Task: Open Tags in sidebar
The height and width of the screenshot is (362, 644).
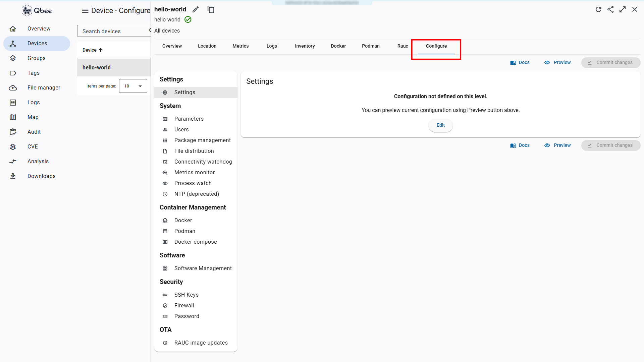Action: (x=37, y=73)
